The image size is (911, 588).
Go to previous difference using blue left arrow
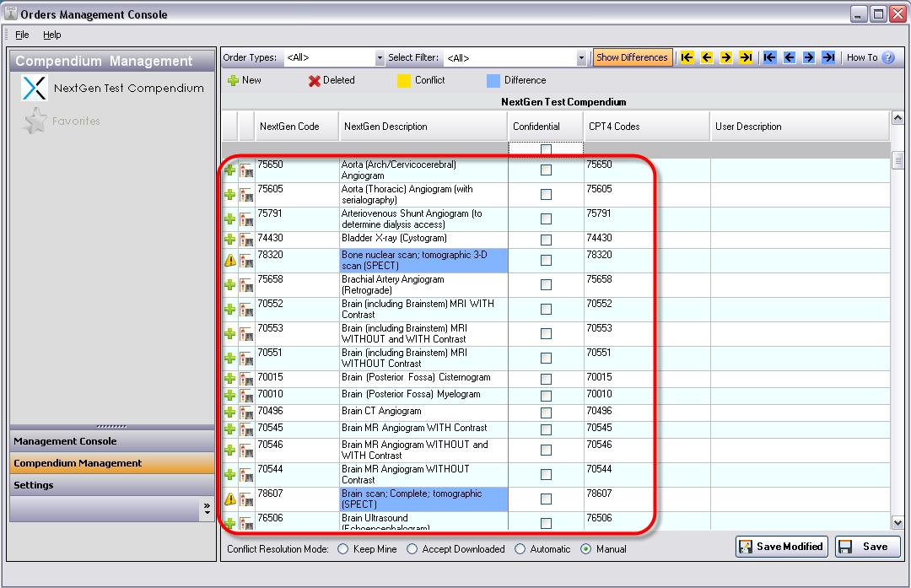(x=790, y=57)
